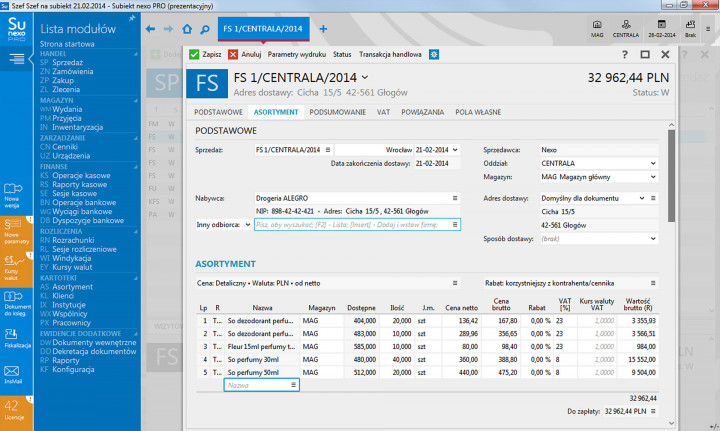
Task: Open the Magazyn główny dropdown
Action: [x=653, y=178]
